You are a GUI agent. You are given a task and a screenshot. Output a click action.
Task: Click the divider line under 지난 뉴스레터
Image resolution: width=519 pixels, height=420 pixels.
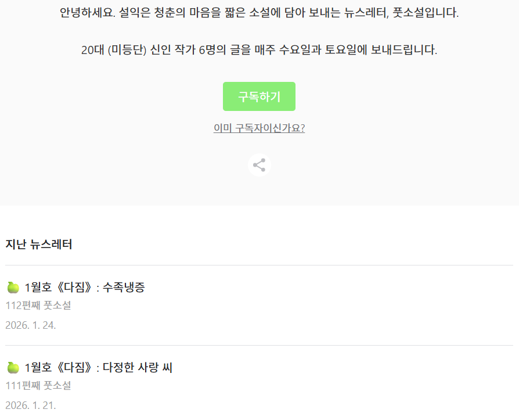point(259,265)
